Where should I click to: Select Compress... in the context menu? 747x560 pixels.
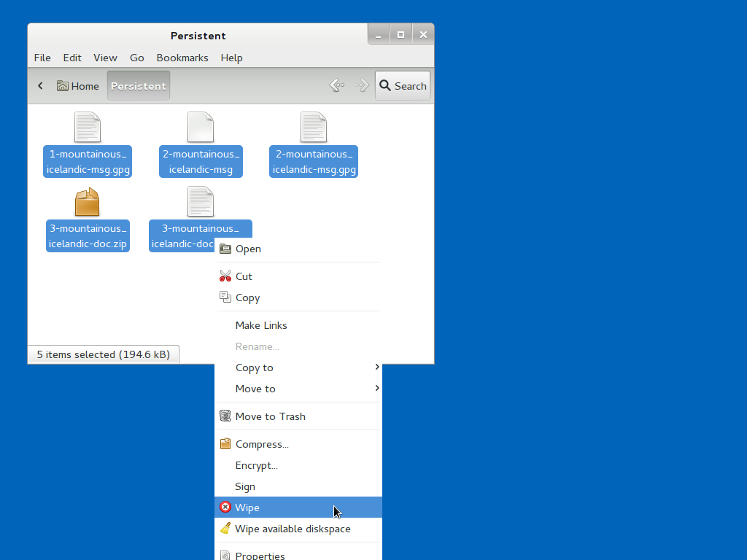tap(262, 444)
